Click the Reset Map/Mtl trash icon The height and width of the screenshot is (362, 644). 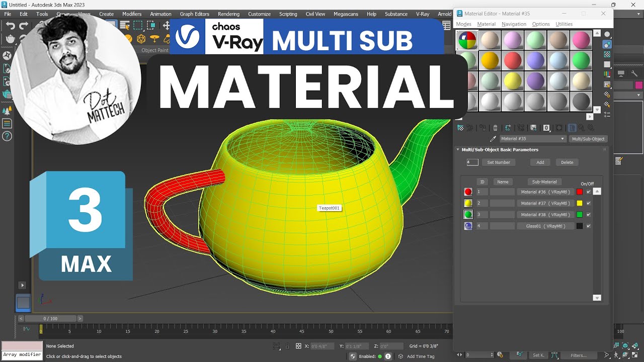pyautogui.click(x=495, y=128)
